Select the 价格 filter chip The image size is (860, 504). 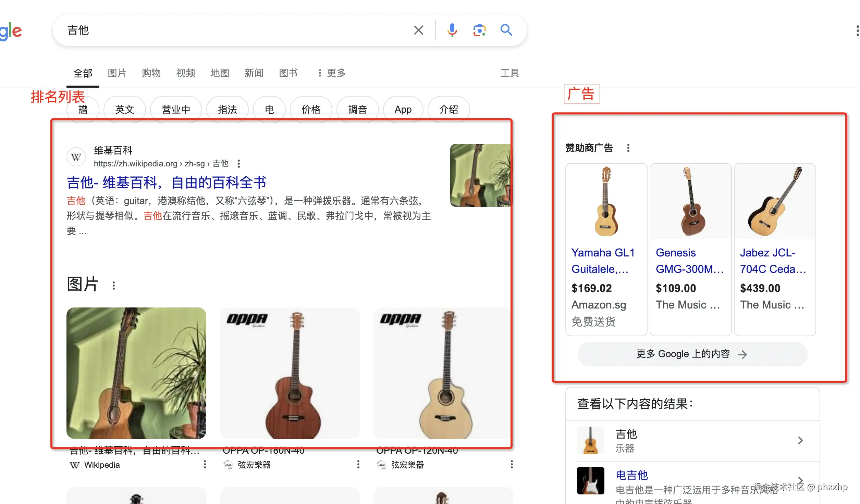(311, 110)
